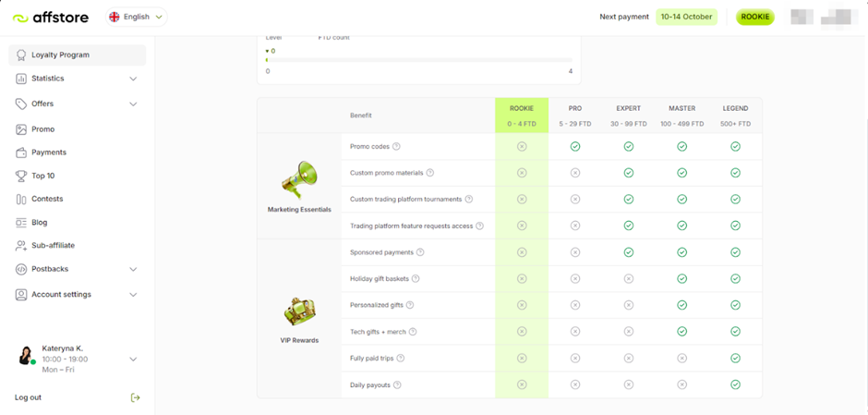
Task: Expand the Kateryna K. manager details
Action: pos(133,359)
